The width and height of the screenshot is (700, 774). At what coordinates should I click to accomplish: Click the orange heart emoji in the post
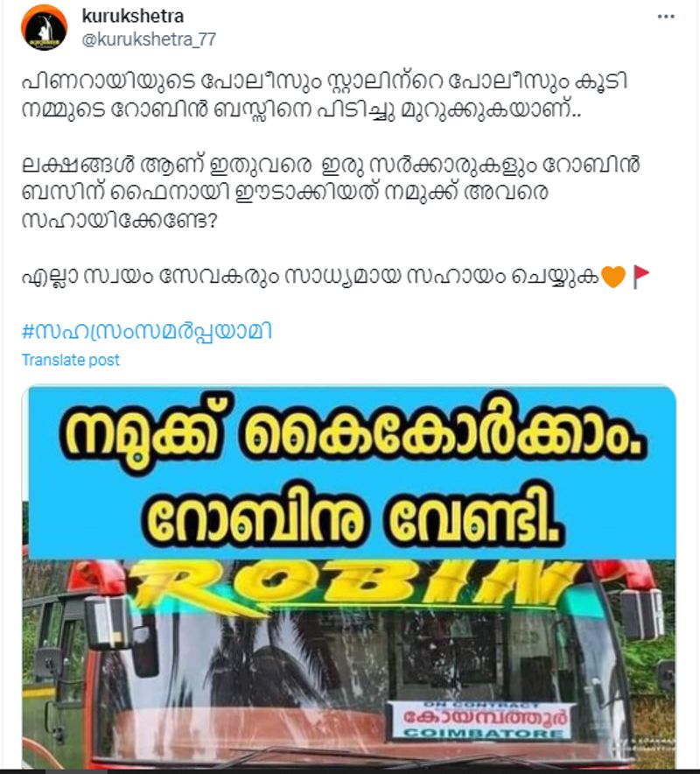click(x=613, y=276)
